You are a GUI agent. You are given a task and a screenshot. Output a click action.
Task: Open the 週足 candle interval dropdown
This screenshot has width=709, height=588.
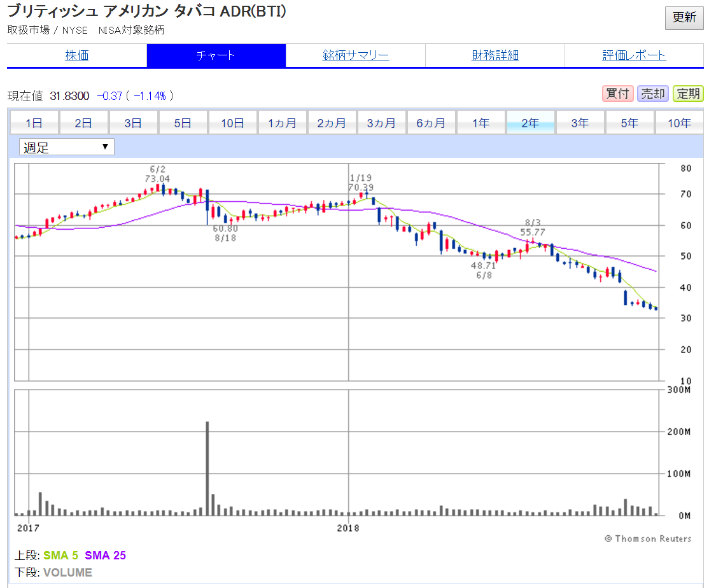tap(66, 148)
